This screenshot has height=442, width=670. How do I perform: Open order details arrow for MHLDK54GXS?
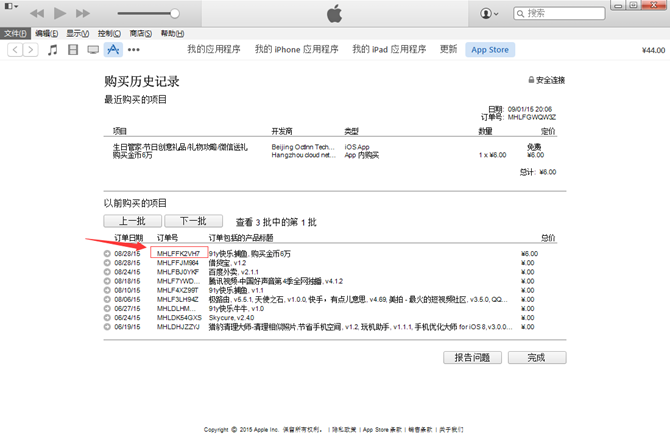click(x=107, y=318)
